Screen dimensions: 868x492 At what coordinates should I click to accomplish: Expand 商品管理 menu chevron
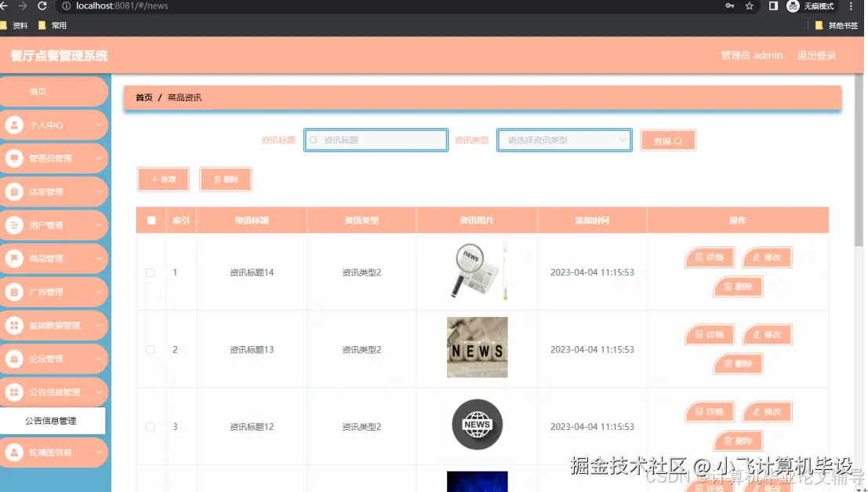(x=98, y=258)
